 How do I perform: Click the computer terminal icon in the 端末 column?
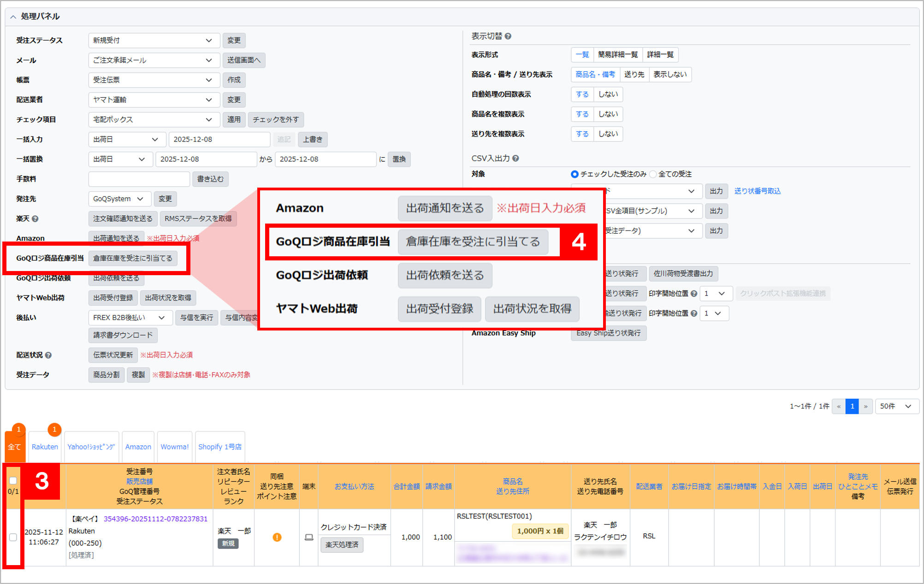308,537
